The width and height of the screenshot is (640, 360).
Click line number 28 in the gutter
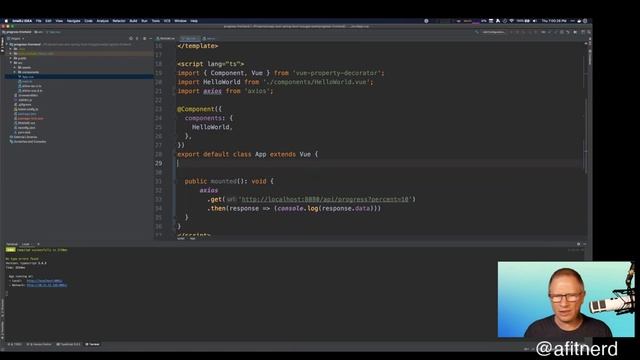(158, 154)
